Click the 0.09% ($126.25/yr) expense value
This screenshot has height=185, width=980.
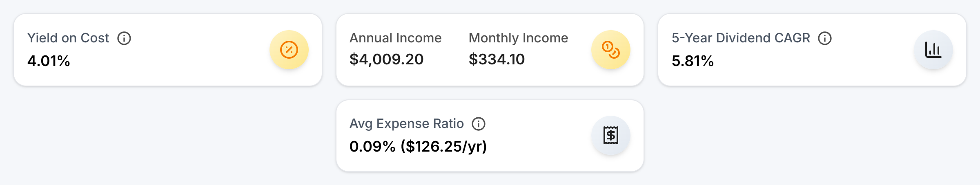418,146
